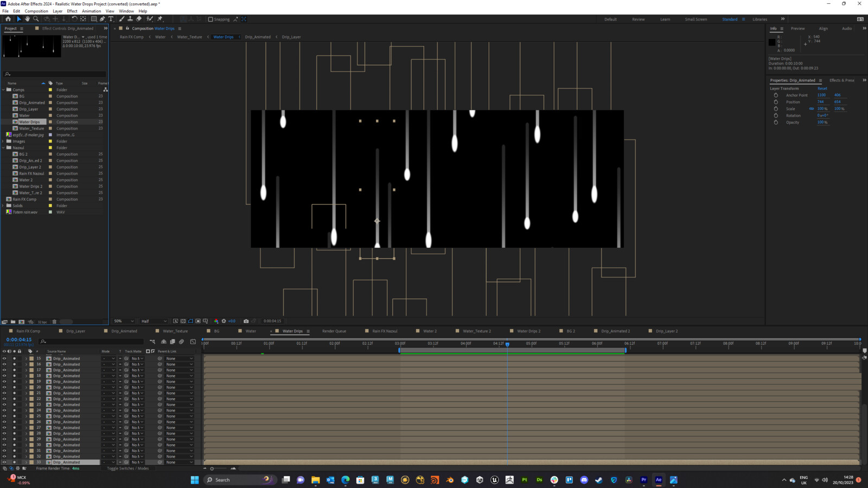Click inside the timeline layer search field
Viewport: 868px width, 488px height.
[92, 342]
